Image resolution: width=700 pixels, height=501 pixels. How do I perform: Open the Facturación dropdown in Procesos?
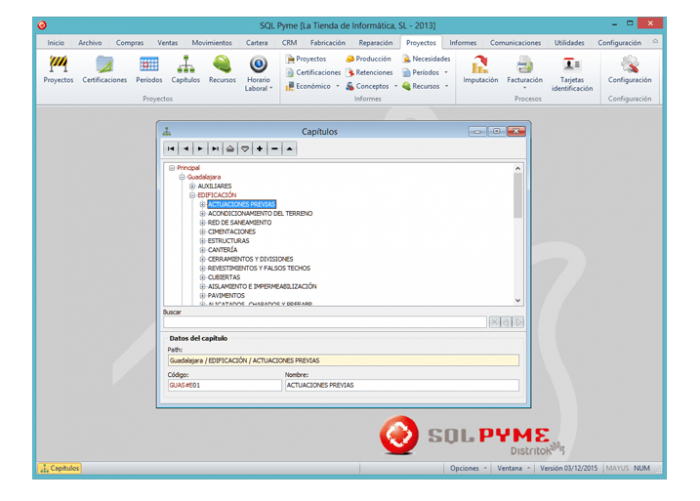click(525, 70)
